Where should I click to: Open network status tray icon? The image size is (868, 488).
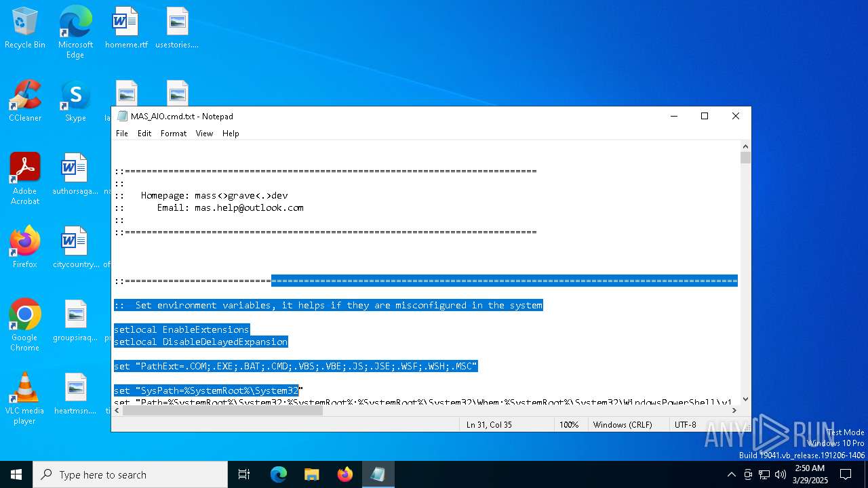click(x=764, y=474)
